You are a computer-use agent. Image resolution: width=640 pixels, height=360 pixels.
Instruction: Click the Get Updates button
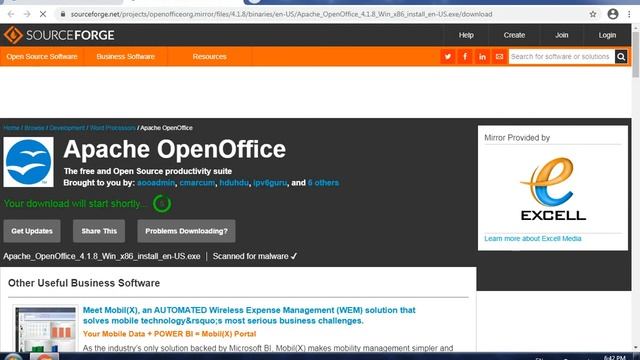(x=32, y=231)
